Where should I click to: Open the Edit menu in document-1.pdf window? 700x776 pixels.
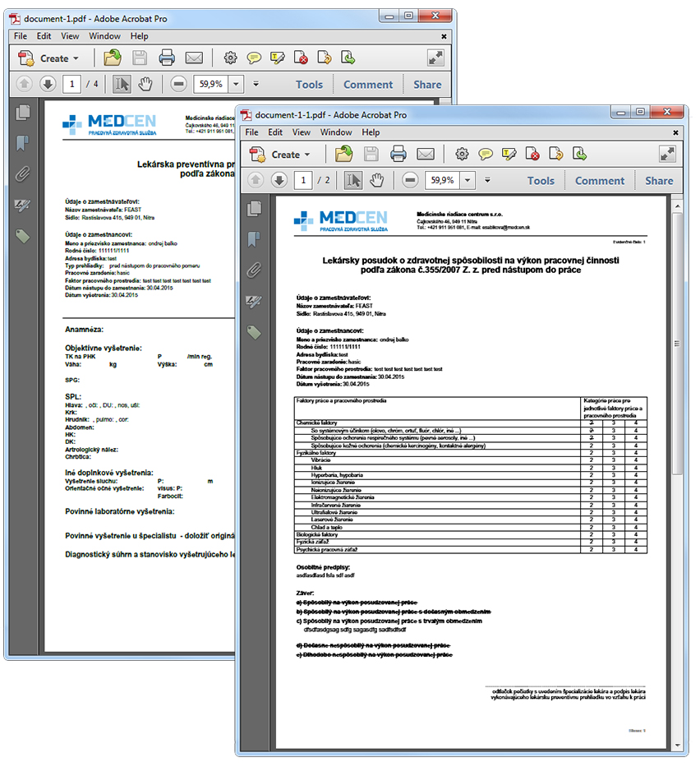pyautogui.click(x=44, y=36)
